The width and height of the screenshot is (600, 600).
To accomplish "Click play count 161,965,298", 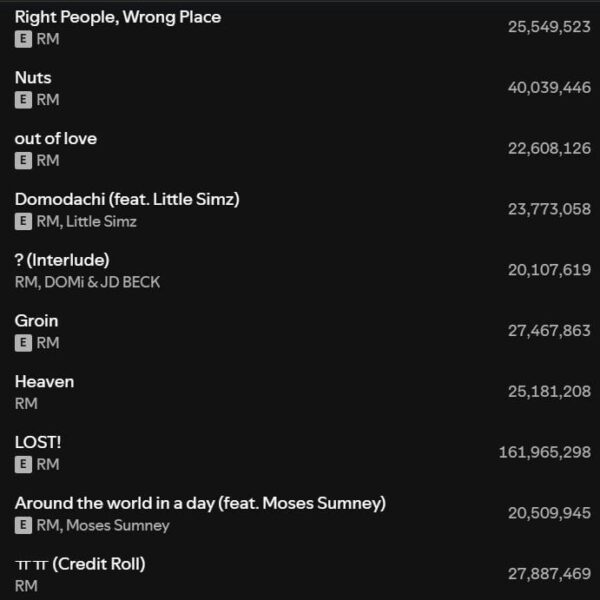I will click(x=544, y=453).
